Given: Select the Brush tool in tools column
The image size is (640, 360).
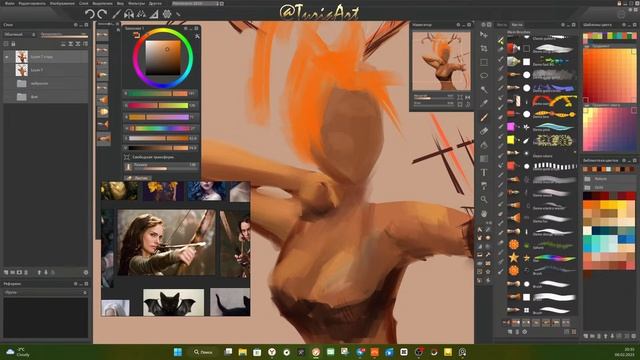Looking at the screenshot, I should coord(484,118).
